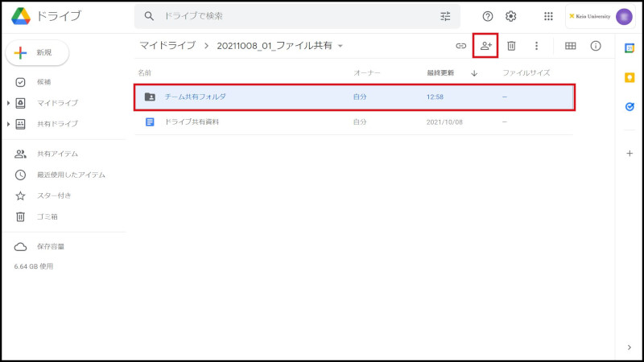Show the details info panel

pos(596,46)
